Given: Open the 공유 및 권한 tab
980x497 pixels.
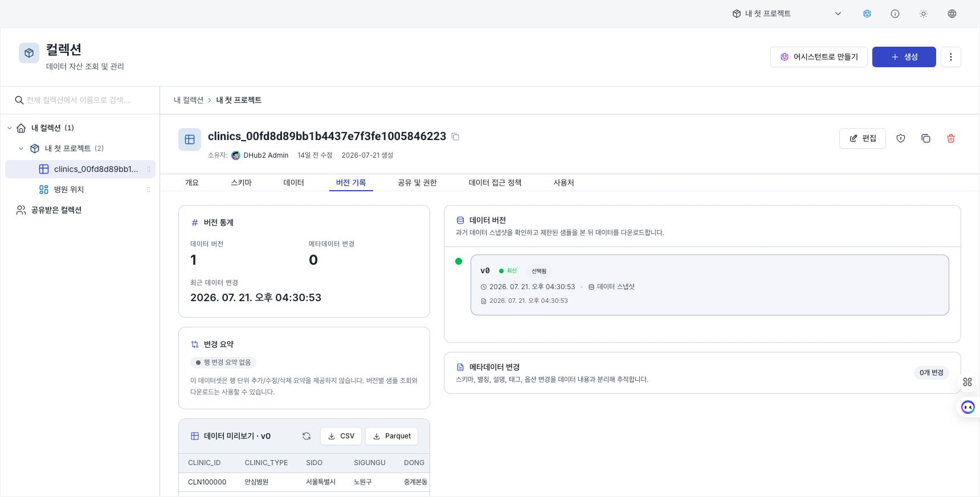Looking at the screenshot, I should 417,183.
